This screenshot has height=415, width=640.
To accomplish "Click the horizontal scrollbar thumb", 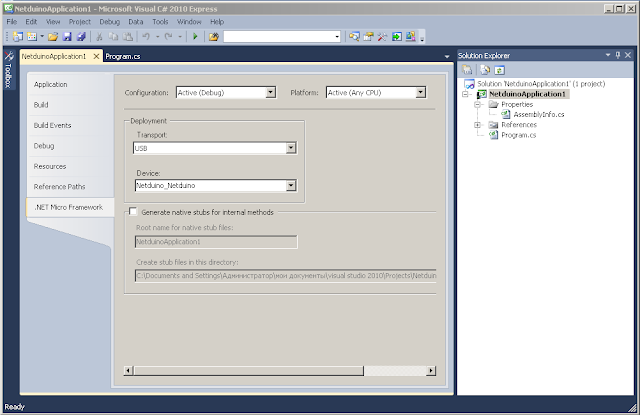I will coord(248,371).
